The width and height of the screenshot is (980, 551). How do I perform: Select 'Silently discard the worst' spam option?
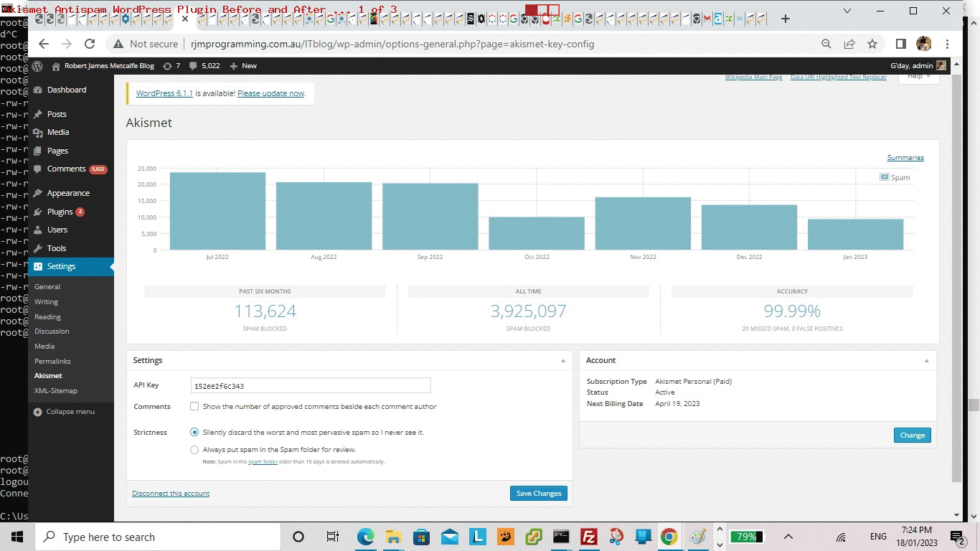[x=194, y=433]
